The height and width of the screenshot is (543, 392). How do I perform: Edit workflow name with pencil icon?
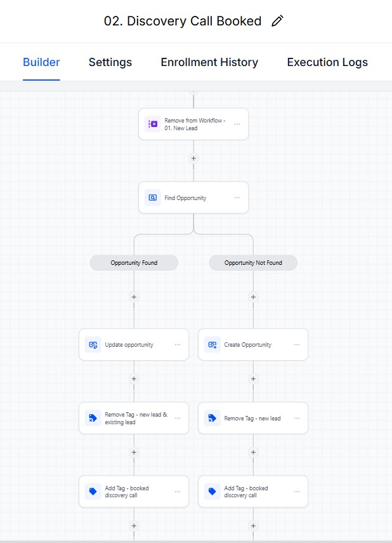coord(277,21)
